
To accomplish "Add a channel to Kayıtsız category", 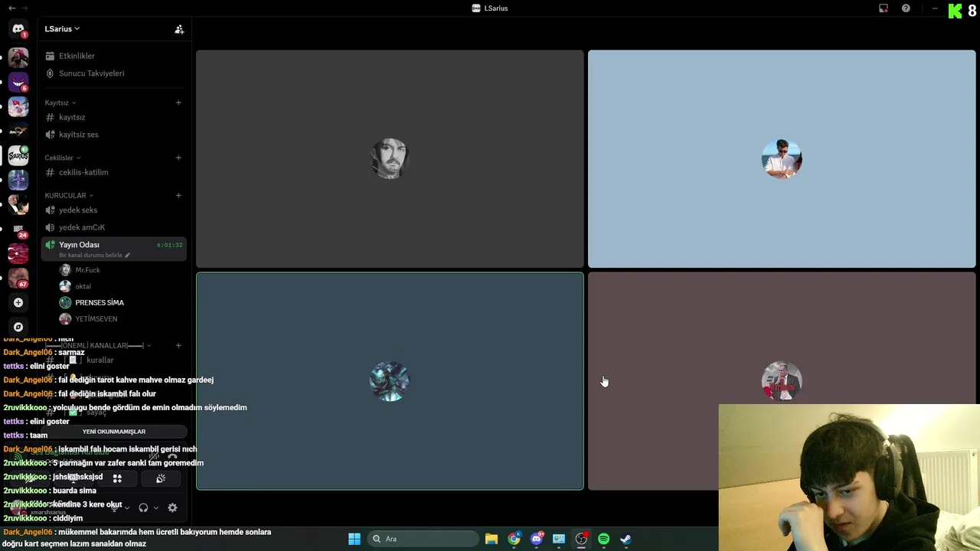I will (x=178, y=103).
